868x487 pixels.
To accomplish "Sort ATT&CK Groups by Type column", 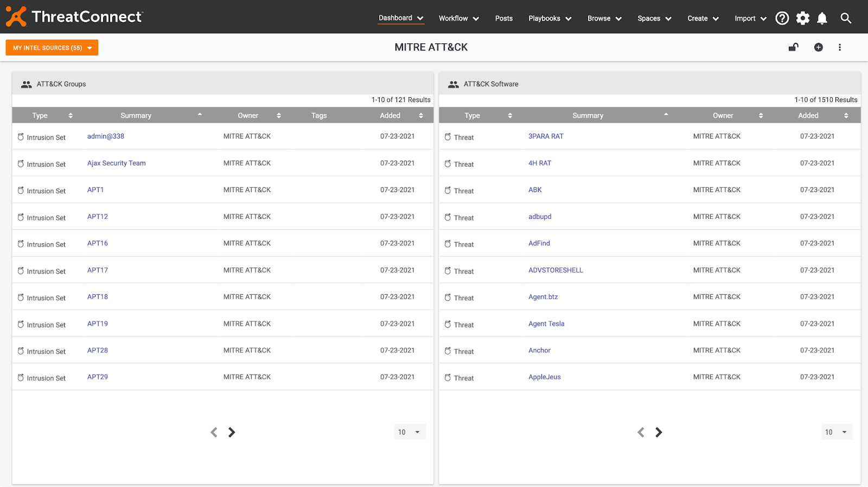I will pos(71,116).
